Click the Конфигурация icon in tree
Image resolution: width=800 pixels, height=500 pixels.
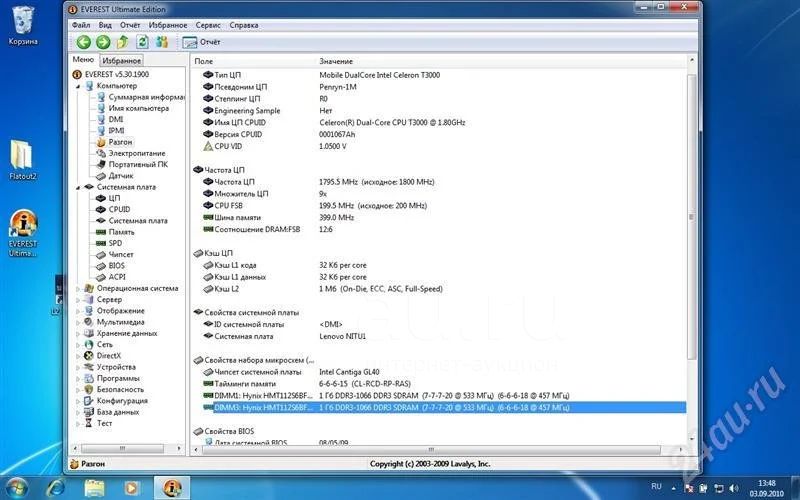pos(89,401)
